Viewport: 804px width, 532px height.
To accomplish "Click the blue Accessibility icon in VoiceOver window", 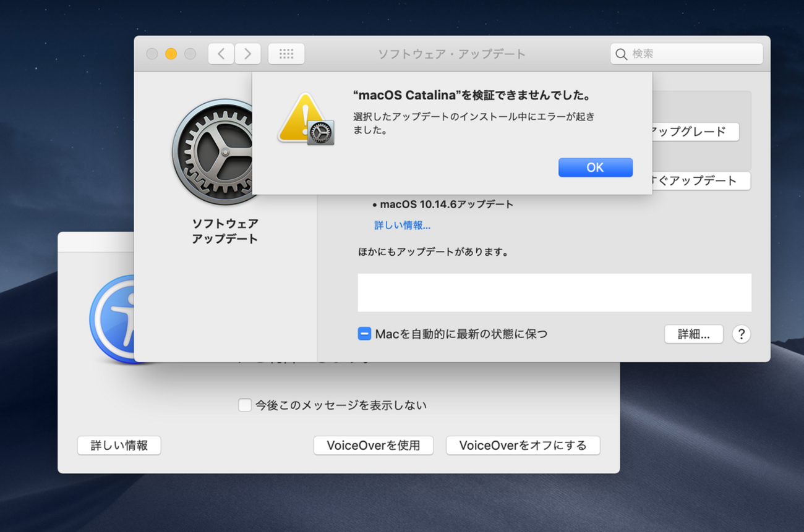I will 112,318.
